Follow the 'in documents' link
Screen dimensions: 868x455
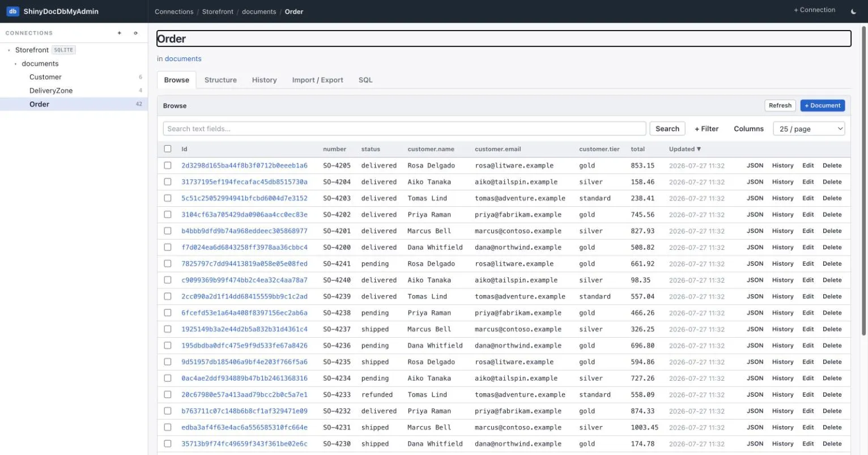tap(183, 59)
